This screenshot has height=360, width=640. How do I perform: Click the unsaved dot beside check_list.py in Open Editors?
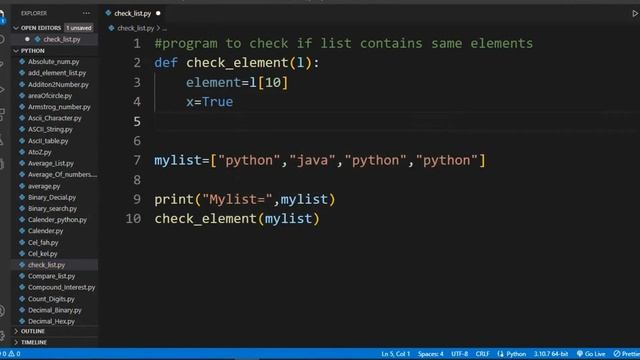click(x=27, y=39)
